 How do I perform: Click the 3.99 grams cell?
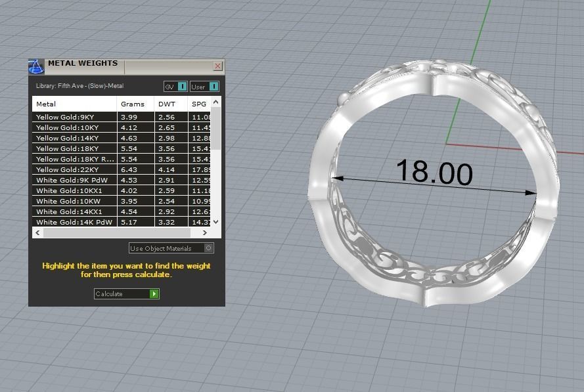point(136,117)
